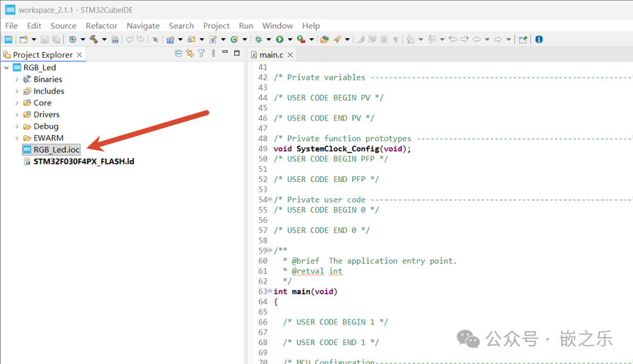Screen dimensions: 633x364
Task: Close the Project Explorer view
Action: click(80, 54)
